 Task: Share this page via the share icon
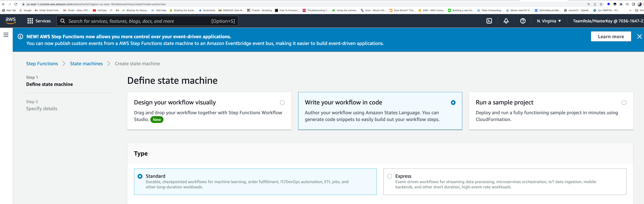[595, 4]
